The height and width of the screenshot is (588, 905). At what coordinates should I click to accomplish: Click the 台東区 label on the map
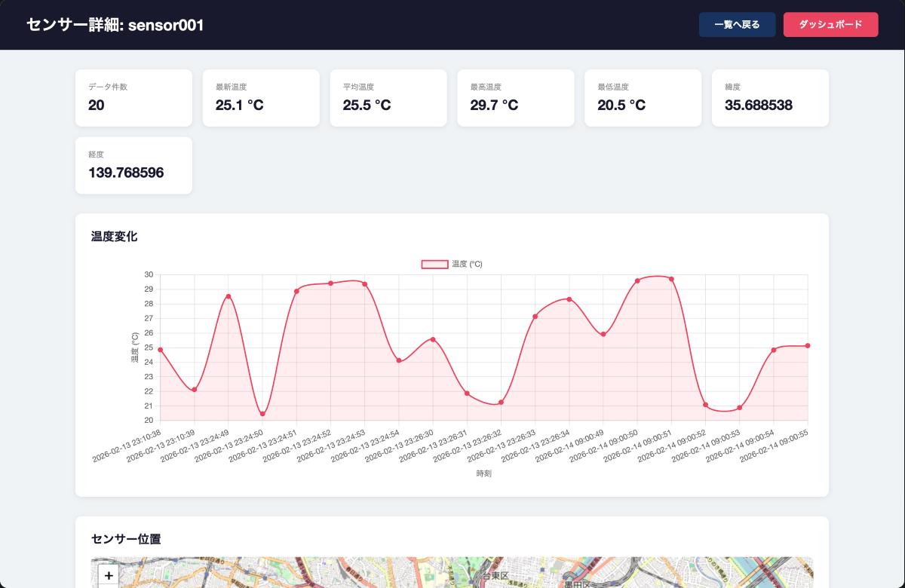[495, 576]
